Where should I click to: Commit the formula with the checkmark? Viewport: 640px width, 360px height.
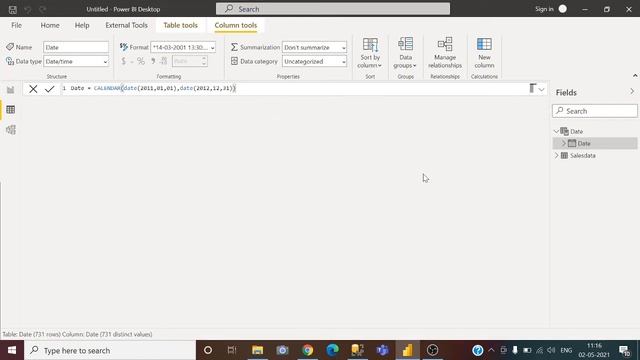pyautogui.click(x=50, y=89)
